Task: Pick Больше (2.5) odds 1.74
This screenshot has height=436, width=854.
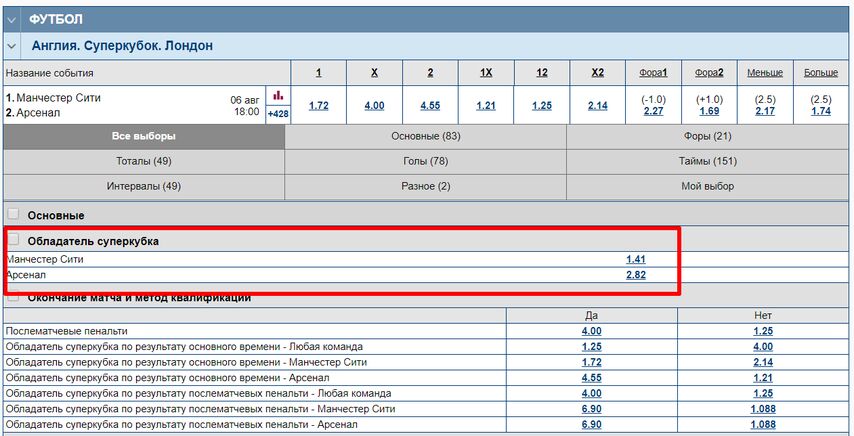Action: click(821, 111)
